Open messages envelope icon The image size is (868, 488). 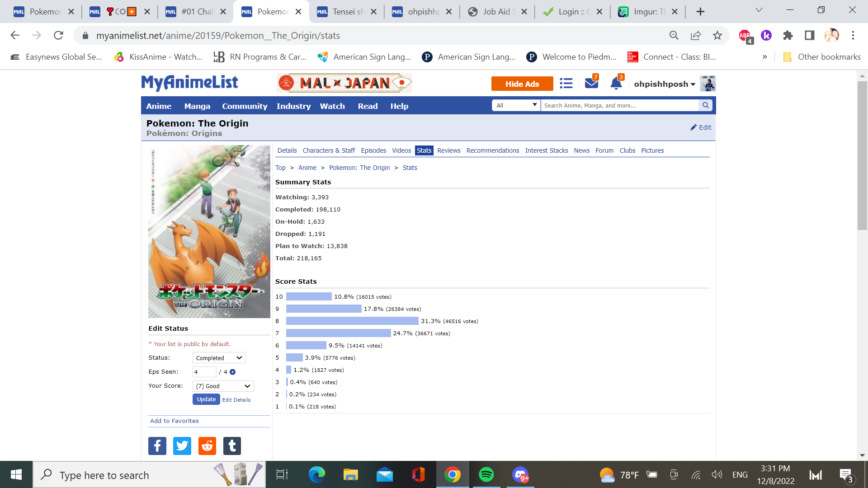(591, 83)
